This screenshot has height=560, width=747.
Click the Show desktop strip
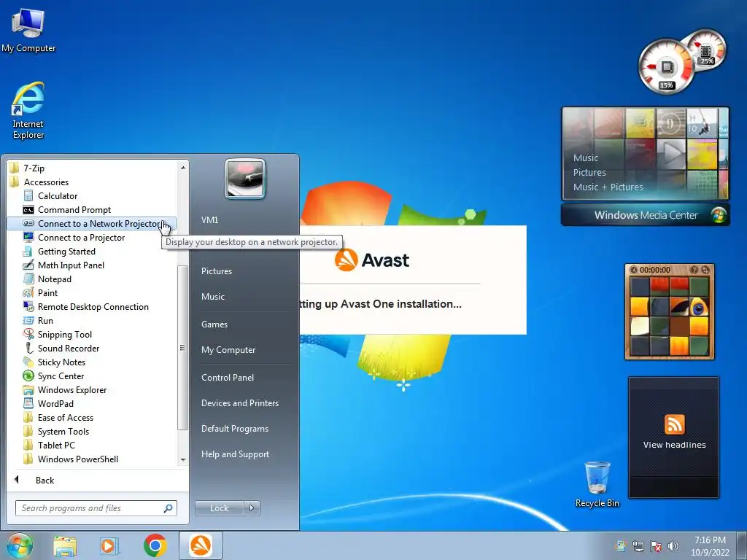pyautogui.click(x=742, y=545)
